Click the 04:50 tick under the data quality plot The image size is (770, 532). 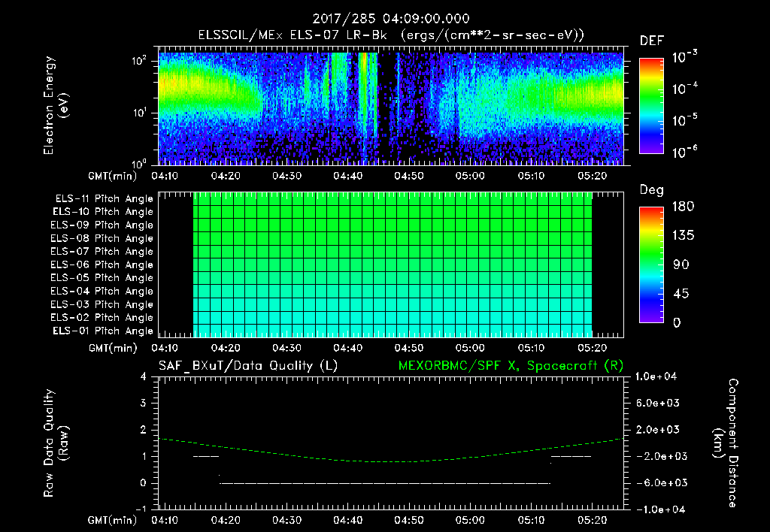tap(409, 520)
